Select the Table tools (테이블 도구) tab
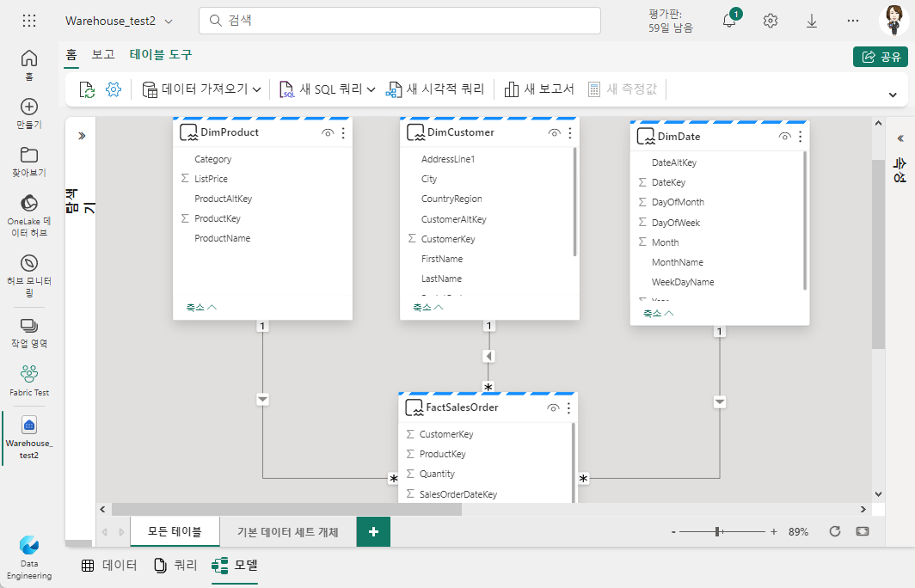This screenshot has height=588, width=915. pyautogui.click(x=161, y=55)
